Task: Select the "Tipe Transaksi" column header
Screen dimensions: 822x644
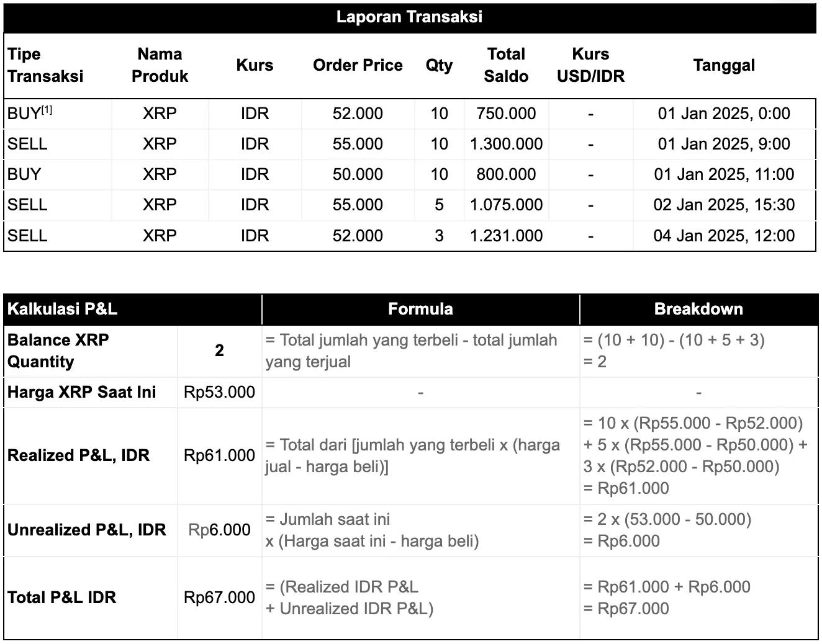Action: [45, 65]
